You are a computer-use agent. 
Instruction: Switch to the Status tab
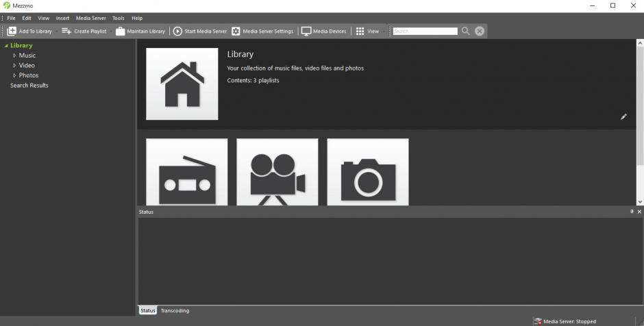(x=148, y=311)
